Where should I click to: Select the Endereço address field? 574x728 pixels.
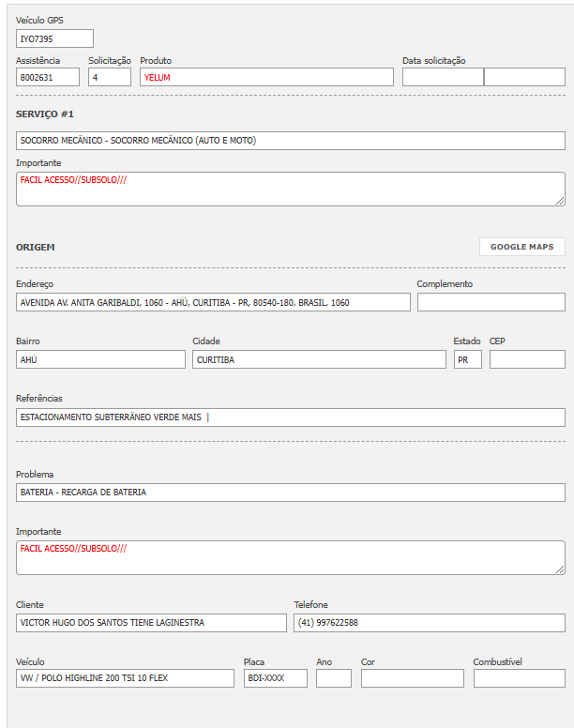click(x=213, y=302)
